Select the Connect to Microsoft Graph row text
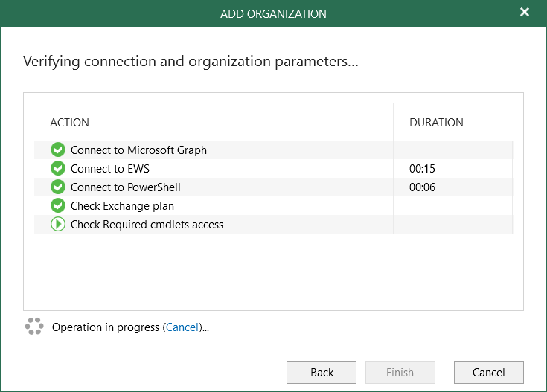 point(138,150)
